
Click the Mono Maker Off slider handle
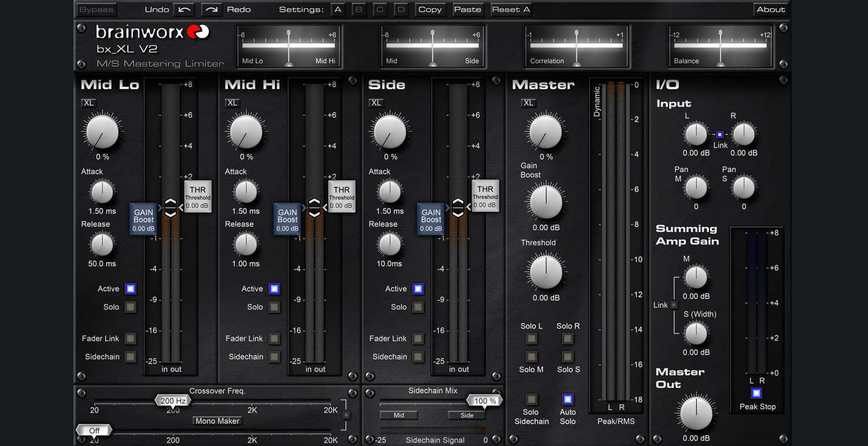click(94, 430)
